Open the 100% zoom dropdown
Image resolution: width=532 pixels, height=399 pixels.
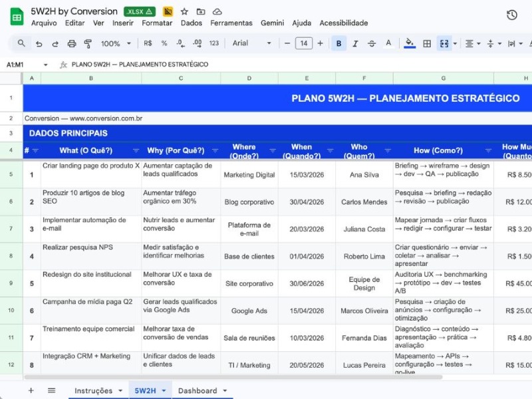[x=115, y=44]
